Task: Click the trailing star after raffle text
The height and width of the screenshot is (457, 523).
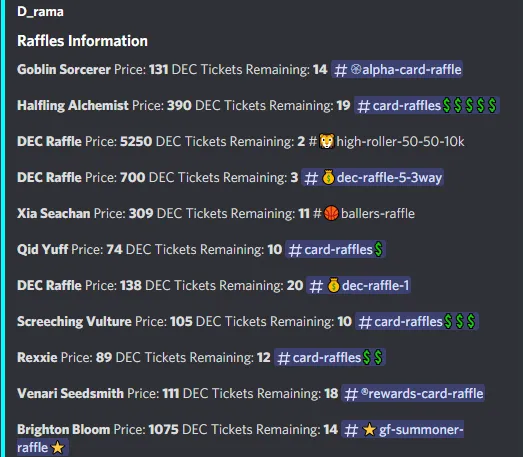Action: [x=57, y=448]
